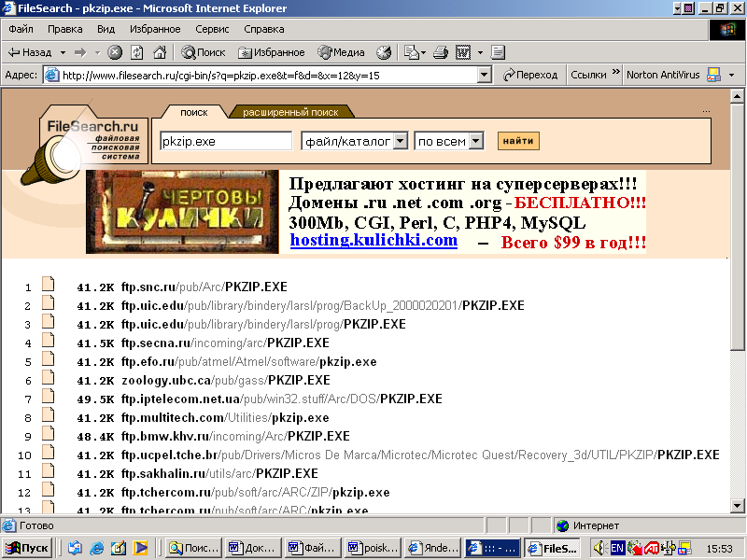Click the file icon of result 9
This screenshot has height=560, width=747.
[x=48, y=433]
